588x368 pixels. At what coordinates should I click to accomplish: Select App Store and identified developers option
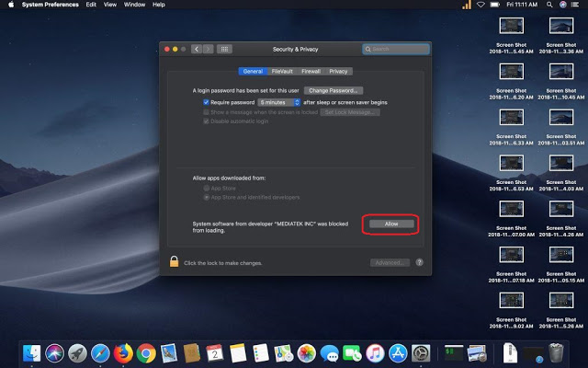[207, 197]
